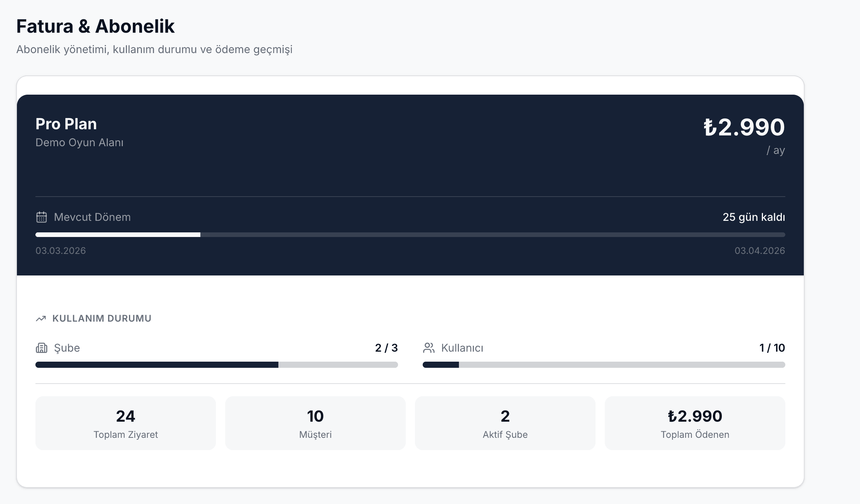Image resolution: width=860 pixels, height=504 pixels.
Task: Click the period end date 03.04.2026
Action: coord(760,250)
